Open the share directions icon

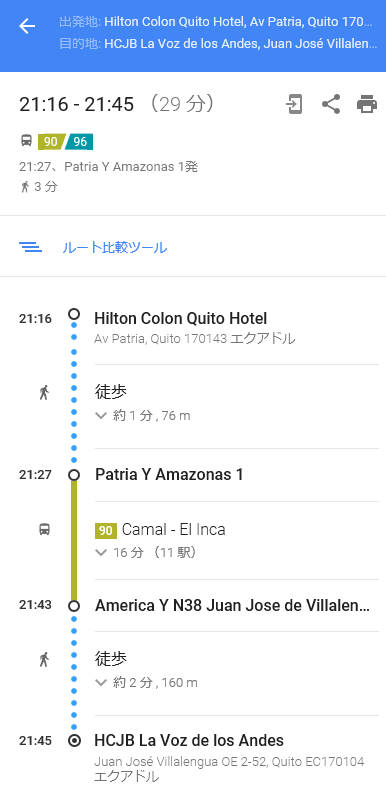(x=331, y=105)
